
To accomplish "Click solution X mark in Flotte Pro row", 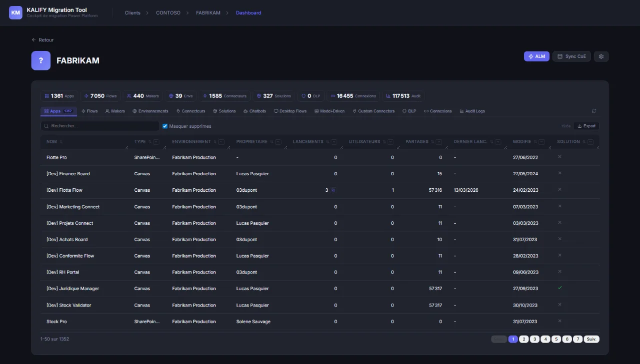I will click(559, 157).
